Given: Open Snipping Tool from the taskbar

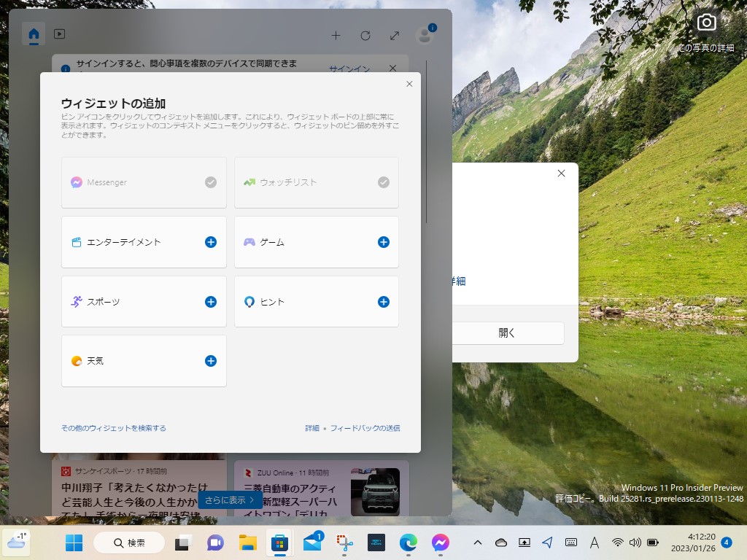Looking at the screenshot, I should coord(344,542).
